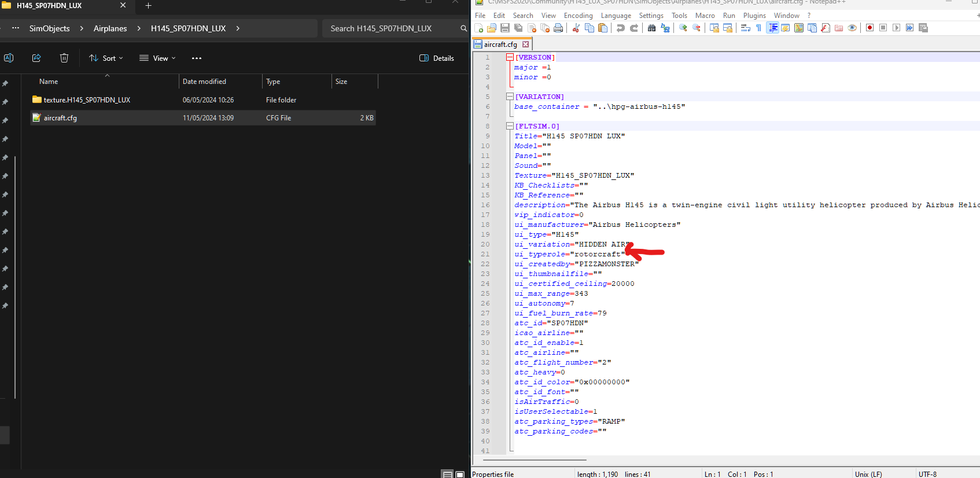Open the Plugins menu

[754, 16]
